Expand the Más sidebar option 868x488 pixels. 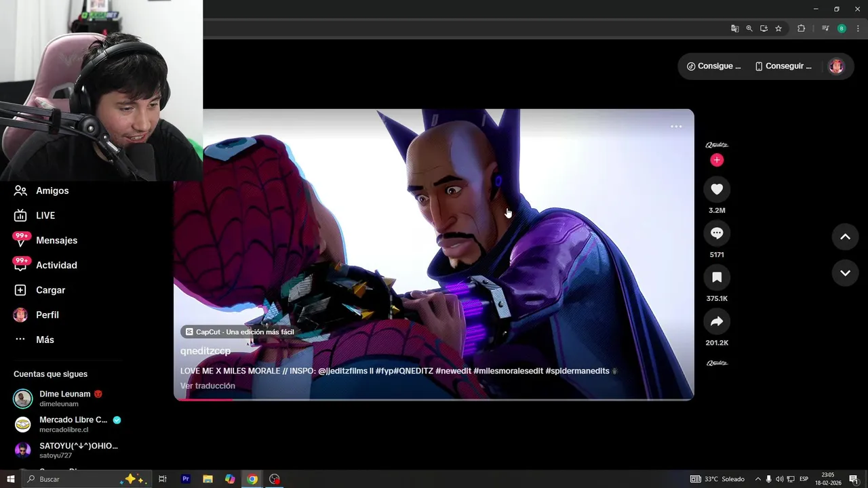[34, 340]
